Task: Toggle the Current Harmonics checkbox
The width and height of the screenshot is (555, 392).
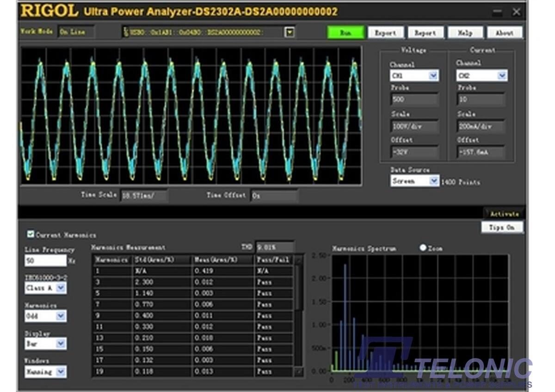Action: tap(31, 234)
